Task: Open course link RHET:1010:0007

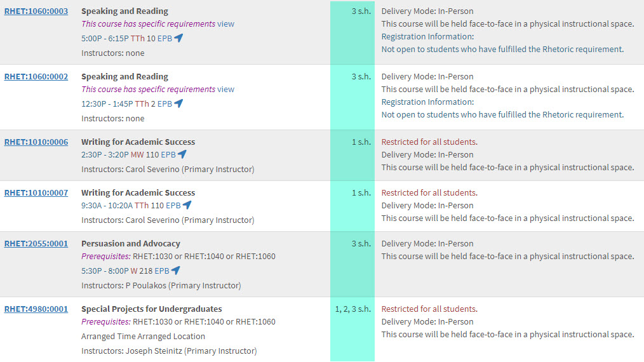Action: click(x=36, y=192)
